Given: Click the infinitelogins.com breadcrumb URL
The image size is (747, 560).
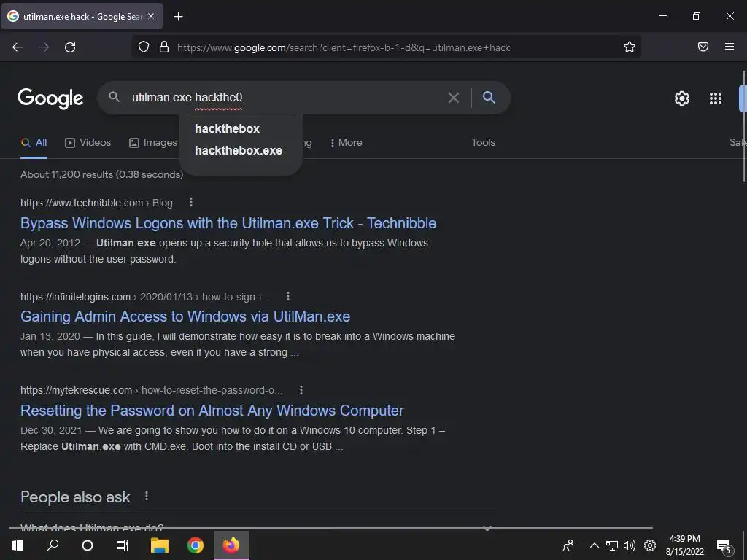Looking at the screenshot, I should pos(145,297).
